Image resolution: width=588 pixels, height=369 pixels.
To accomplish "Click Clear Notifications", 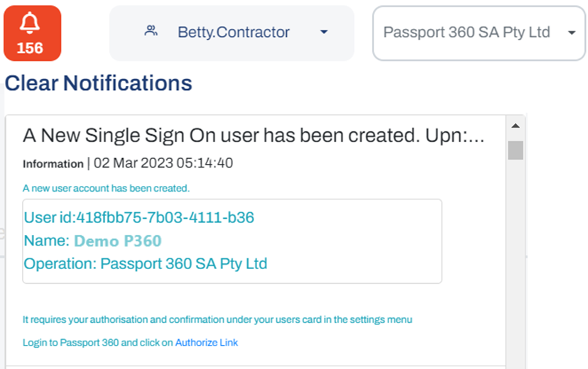I will pyautogui.click(x=98, y=83).
